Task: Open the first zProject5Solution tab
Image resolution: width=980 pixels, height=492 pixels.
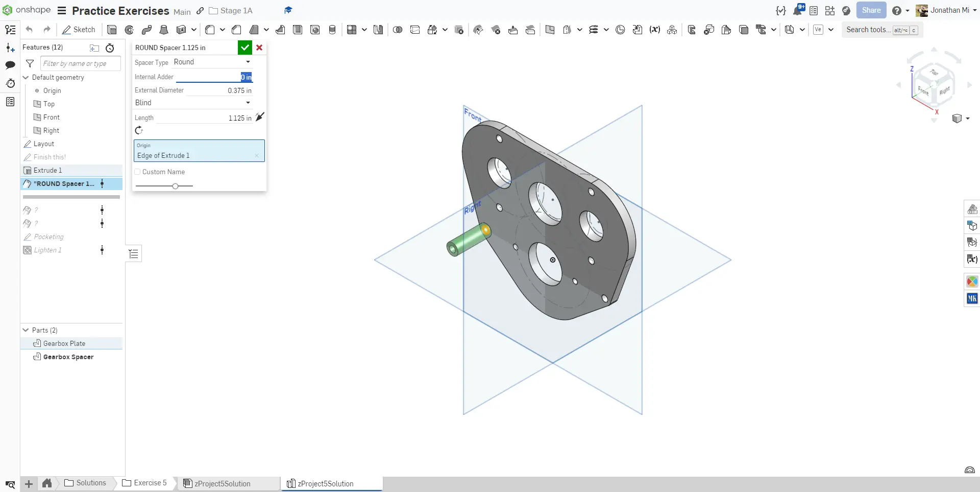Action: coord(223,483)
